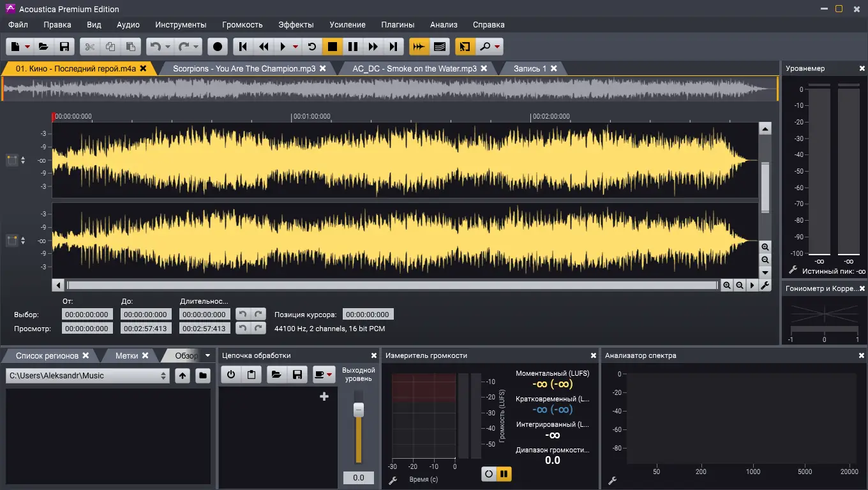The height and width of the screenshot is (490, 868).
Task: Click the Позиция курсора time field
Action: pos(368,314)
